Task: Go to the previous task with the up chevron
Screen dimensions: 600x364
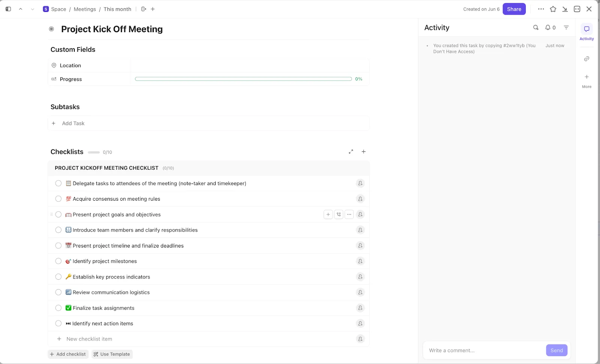Action: [21, 9]
